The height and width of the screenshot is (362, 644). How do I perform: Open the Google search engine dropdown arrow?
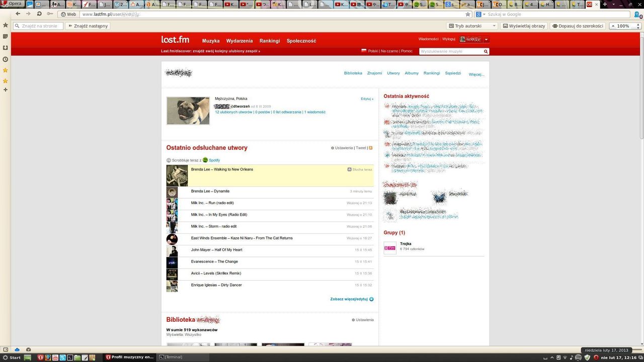pos(484,14)
